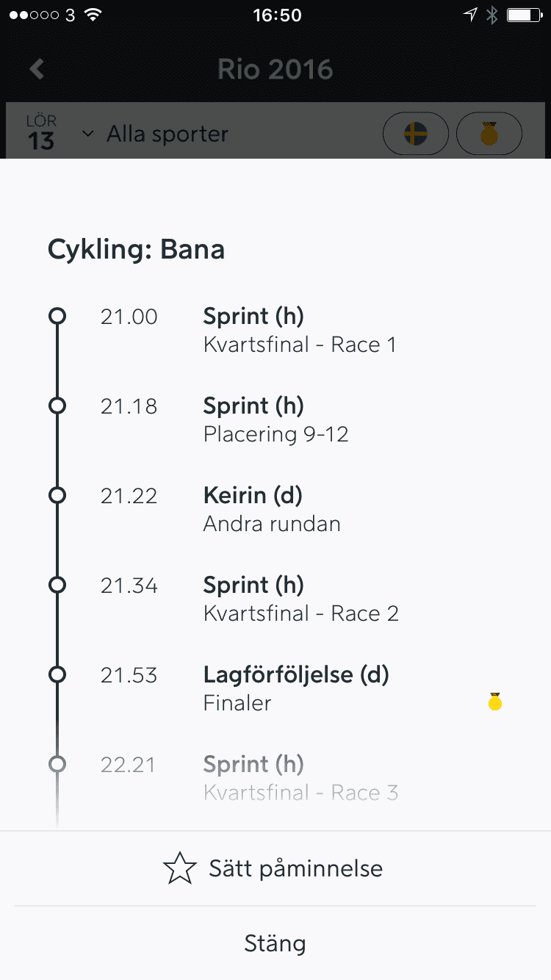Screen dimensions: 551x980
Task: Tap the back arrow icon
Action: pyautogui.click(x=37, y=69)
